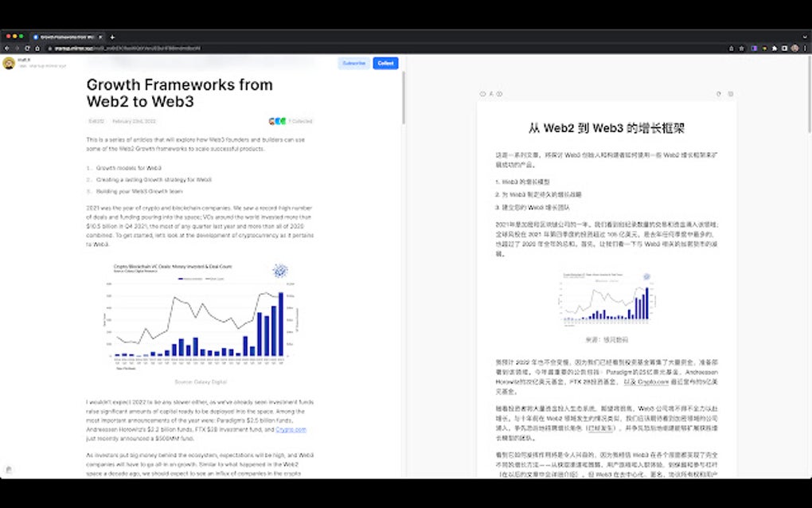Click the left article pane scrollbar
The width and height of the screenshot is (812, 508).
[404, 98]
